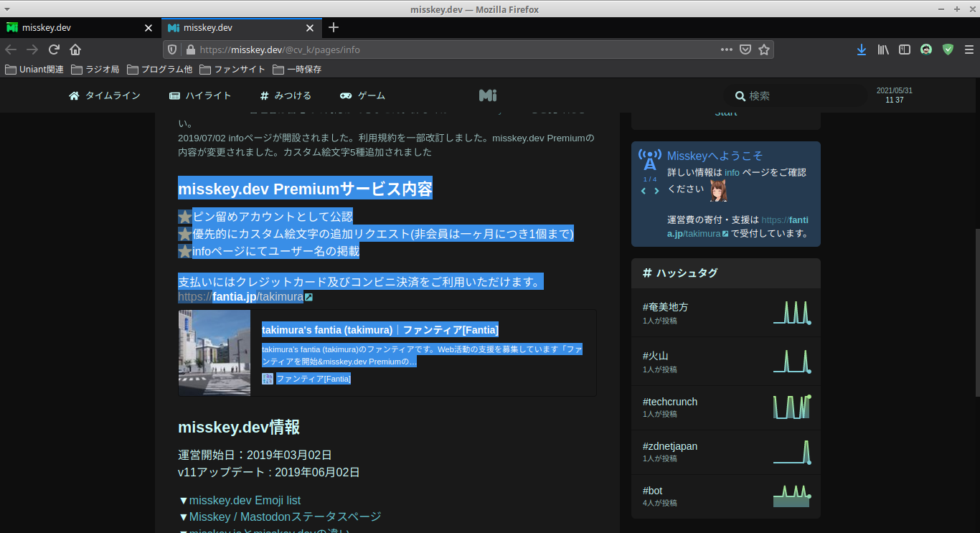Open a new browser tab
Screen dimensions: 980x533
tap(334, 28)
